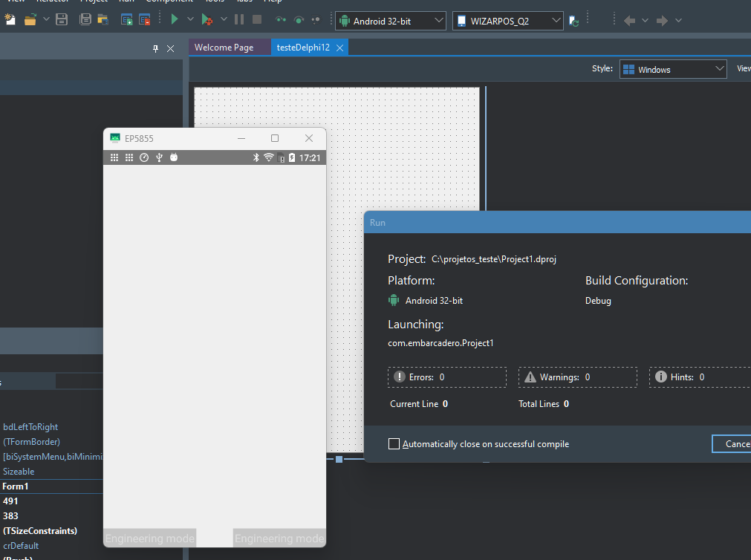This screenshot has height=560, width=751.
Task: Close the testeDelphi12 tab
Action: (339, 48)
